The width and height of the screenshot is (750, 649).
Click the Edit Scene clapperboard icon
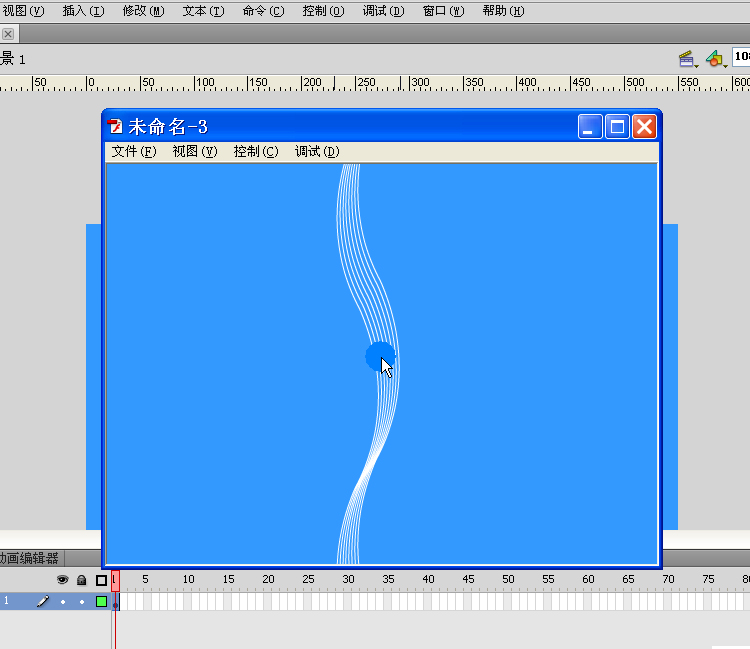click(687, 59)
